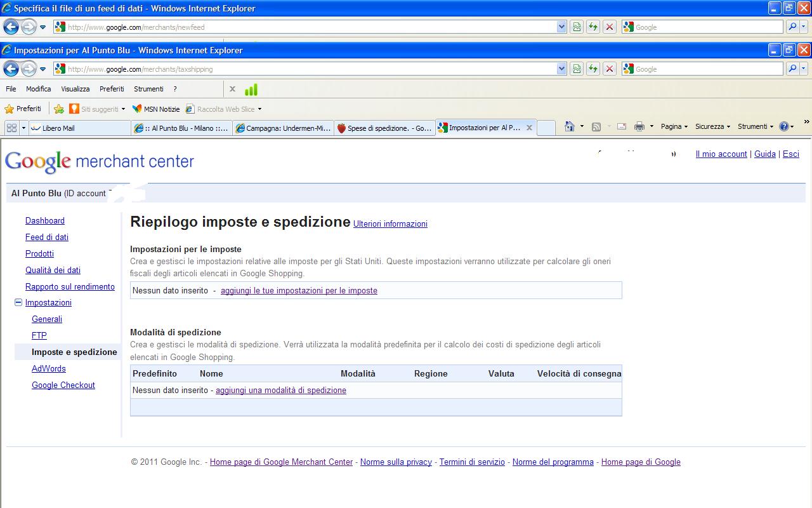Viewport: 812px width, 508px height.
Task: Click the taxshipping address bar
Action: click(x=304, y=69)
